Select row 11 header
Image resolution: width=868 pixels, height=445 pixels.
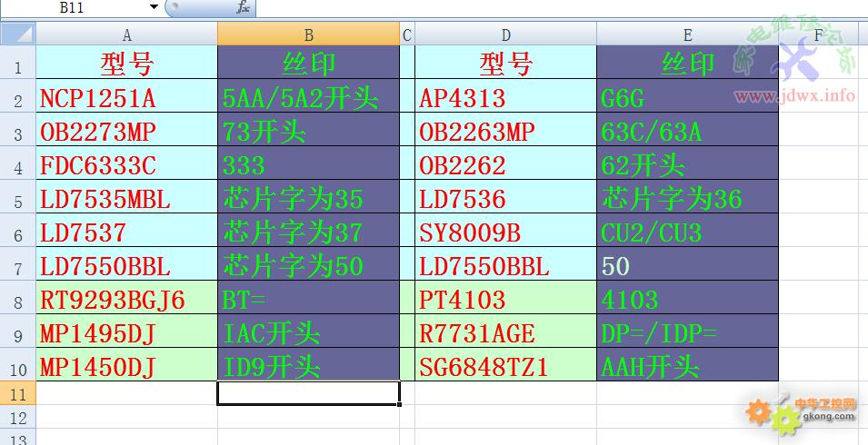17,393
